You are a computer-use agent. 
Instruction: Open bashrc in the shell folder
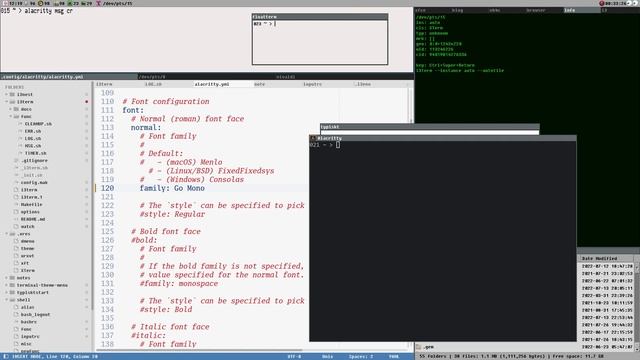[29, 322]
